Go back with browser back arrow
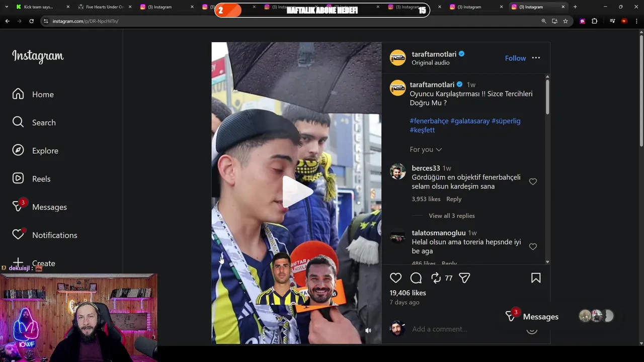644x362 pixels. (7, 21)
